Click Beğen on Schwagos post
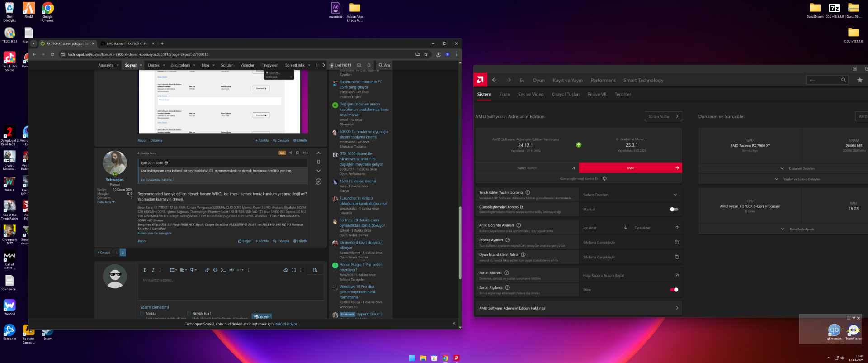The image size is (868, 363). [x=245, y=241]
